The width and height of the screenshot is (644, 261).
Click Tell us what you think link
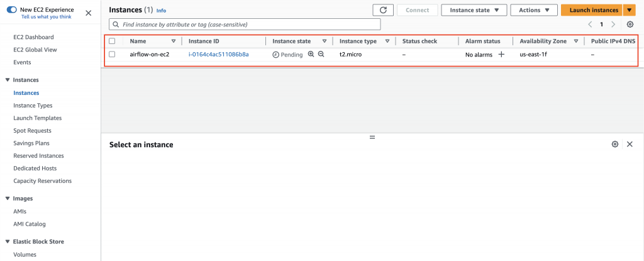[x=47, y=17]
